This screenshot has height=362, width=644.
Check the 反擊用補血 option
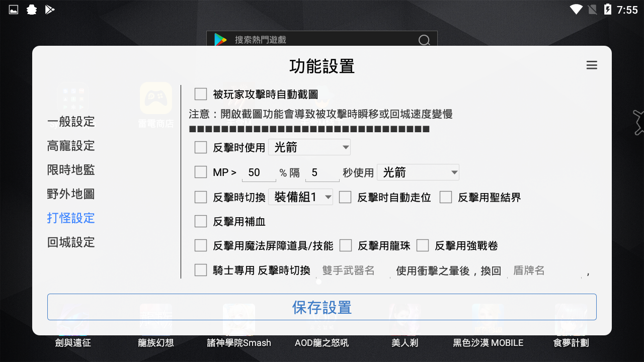(x=200, y=221)
